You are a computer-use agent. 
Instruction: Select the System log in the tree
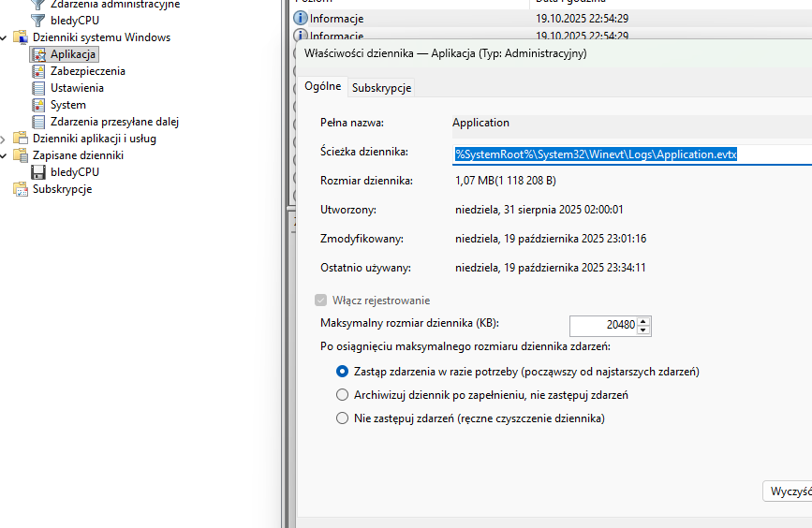click(68, 105)
